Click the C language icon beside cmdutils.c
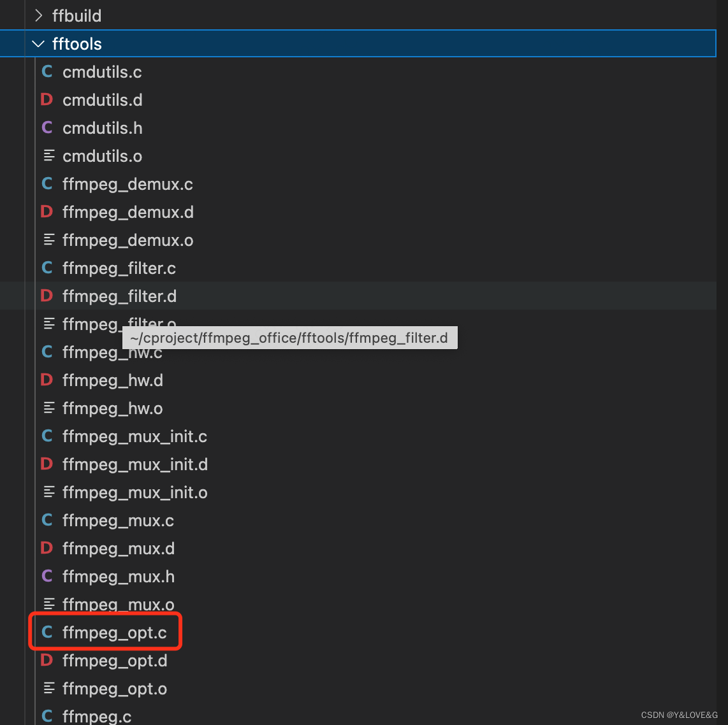The width and height of the screenshot is (728, 725). coord(47,71)
